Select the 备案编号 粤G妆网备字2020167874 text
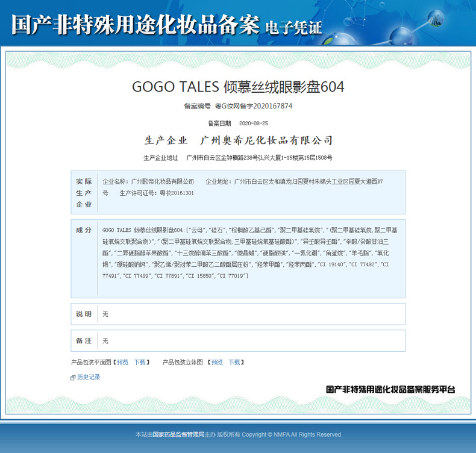Viewport: 476px width, 453px height. [x=238, y=106]
